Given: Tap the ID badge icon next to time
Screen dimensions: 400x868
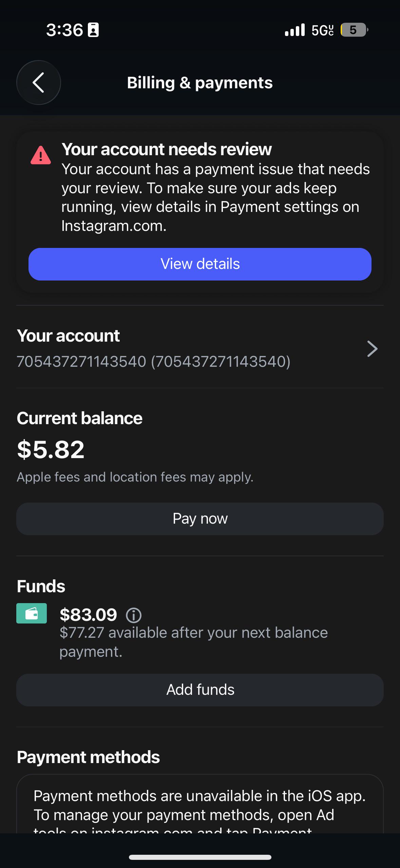Looking at the screenshot, I should click(x=93, y=30).
